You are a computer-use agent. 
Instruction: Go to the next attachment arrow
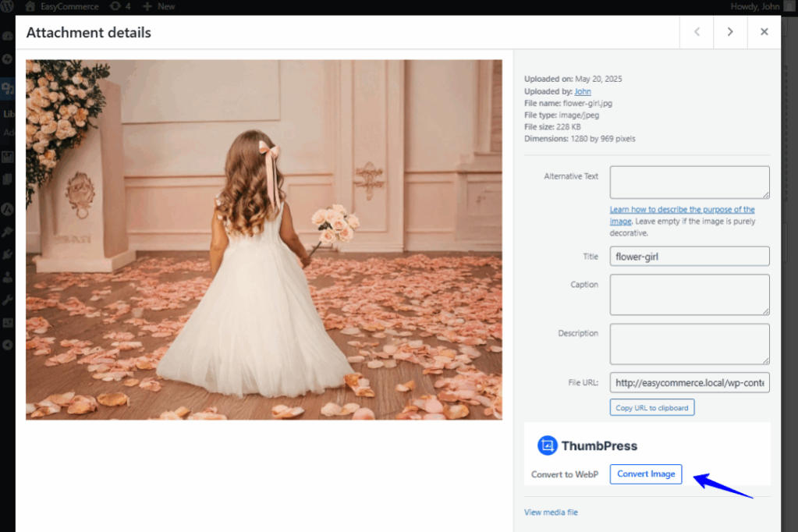(x=730, y=32)
